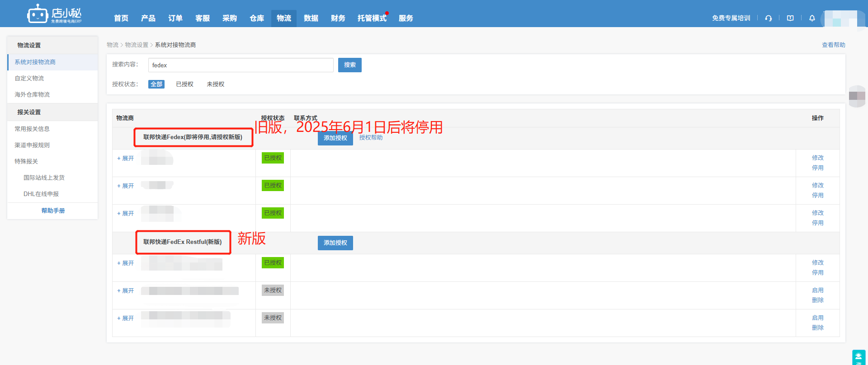Open the book guide icon in header
This screenshot has width=868, height=365.
tap(790, 18)
